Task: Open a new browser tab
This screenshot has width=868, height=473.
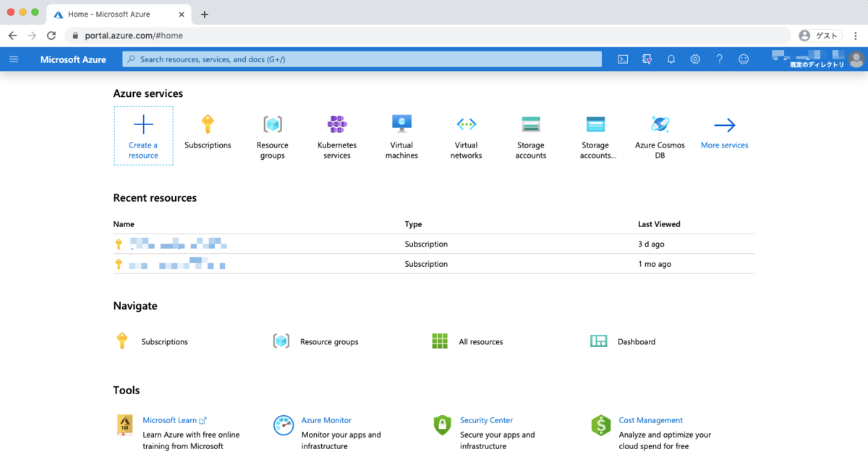Action: point(205,14)
